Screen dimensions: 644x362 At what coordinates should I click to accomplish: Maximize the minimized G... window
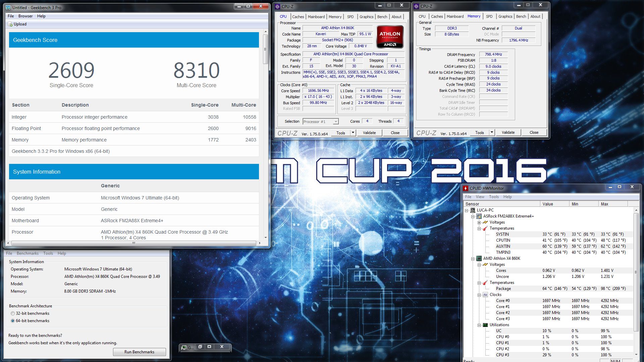[x=209, y=347]
